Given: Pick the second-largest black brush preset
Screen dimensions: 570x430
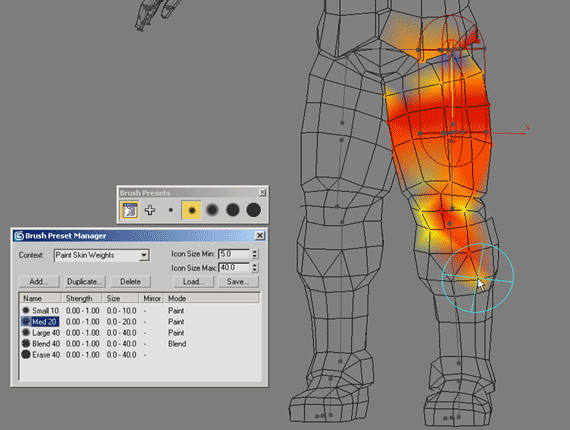Looking at the screenshot, I should [233, 210].
